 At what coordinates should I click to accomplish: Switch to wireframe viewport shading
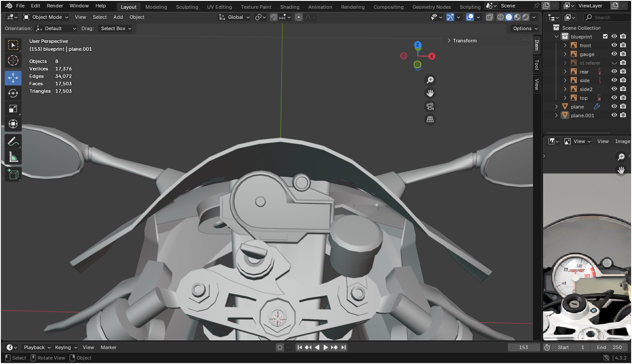pyautogui.click(x=501, y=17)
